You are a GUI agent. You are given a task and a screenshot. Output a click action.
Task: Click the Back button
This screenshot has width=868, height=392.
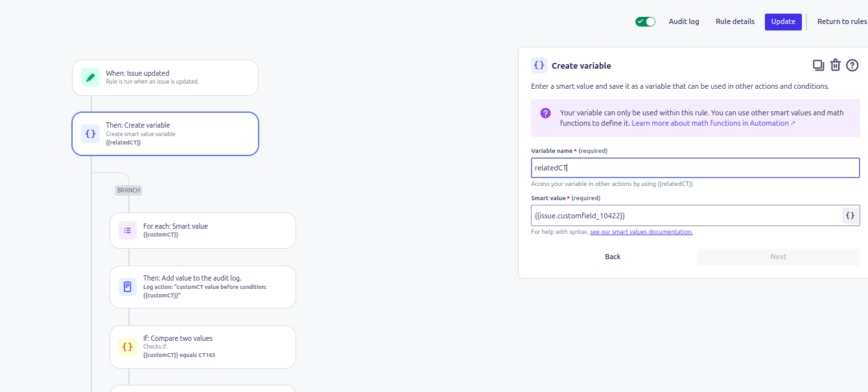613,257
